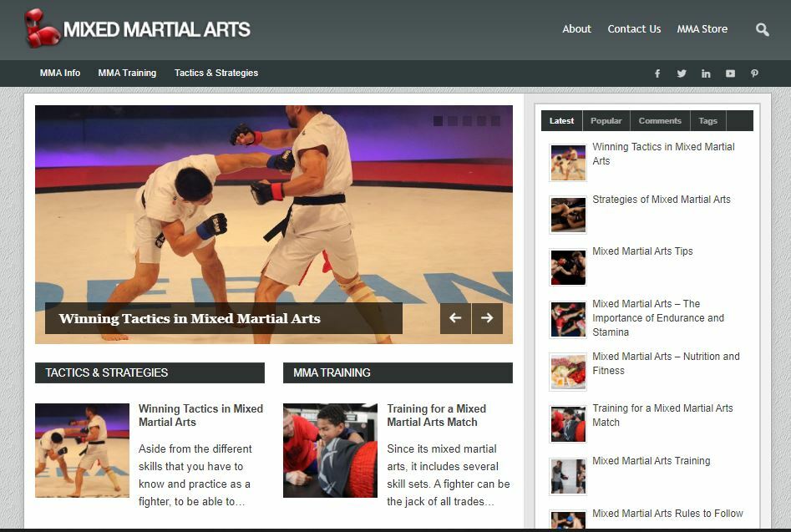791x532 pixels.
Task: Open the Pinterest social icon
Action: 754,73
